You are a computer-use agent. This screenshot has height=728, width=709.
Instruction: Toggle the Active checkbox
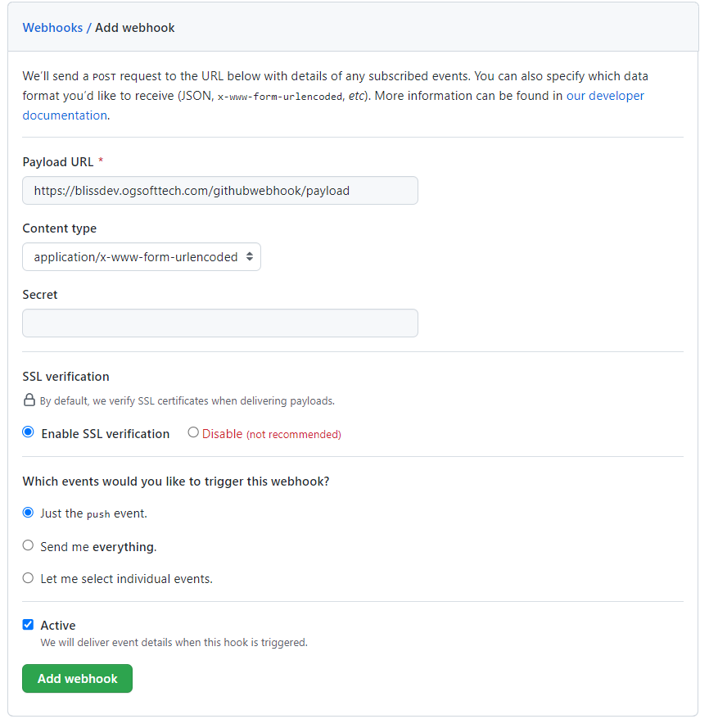coord(29,625)
